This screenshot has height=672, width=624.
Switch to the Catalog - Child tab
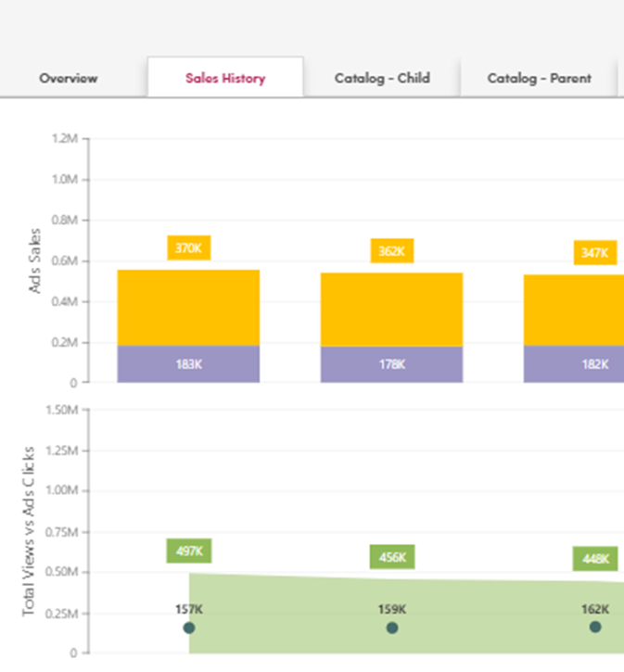point(381,78)
